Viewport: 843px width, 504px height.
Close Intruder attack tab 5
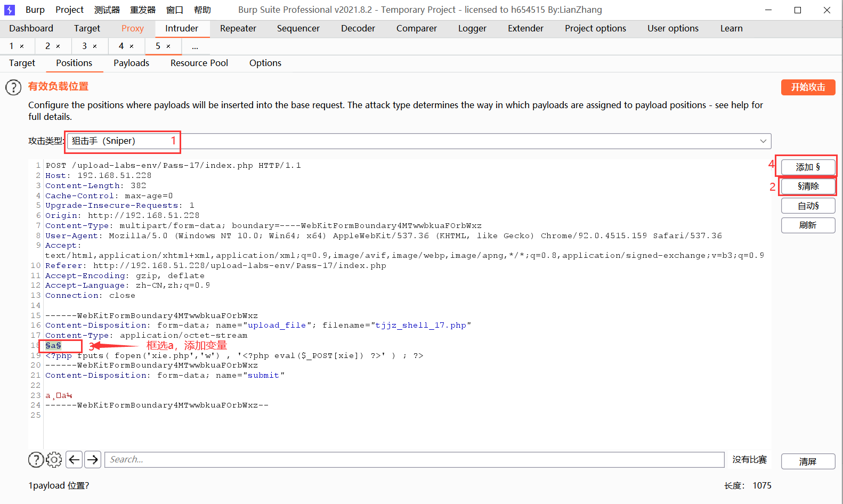pyautogui.click(x=168, y=46)
